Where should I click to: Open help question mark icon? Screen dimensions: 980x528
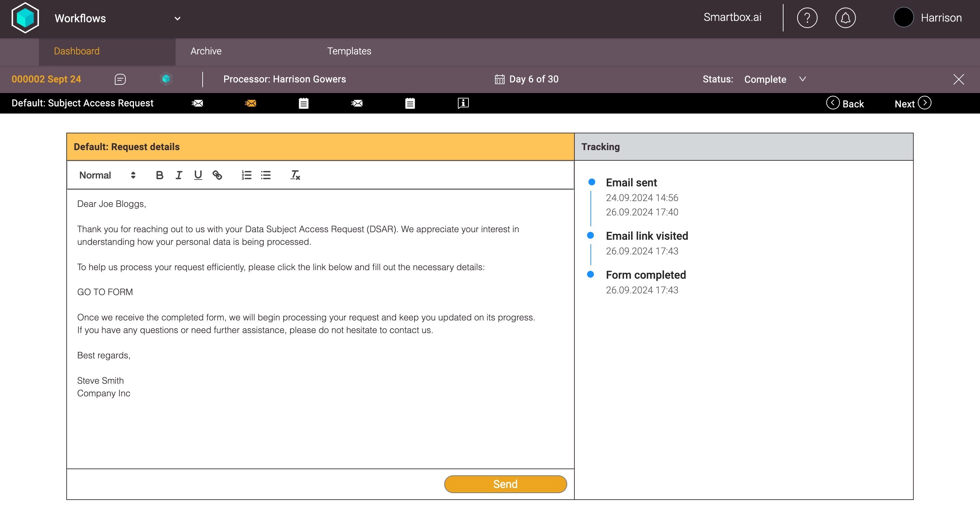(x=806, y=18)
